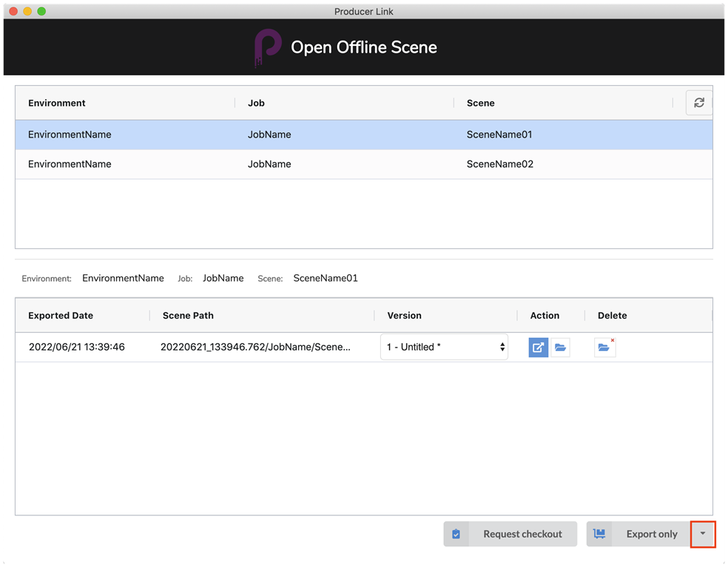Open the Version dropdown '1 - Untitled *'

coord(444,347)
